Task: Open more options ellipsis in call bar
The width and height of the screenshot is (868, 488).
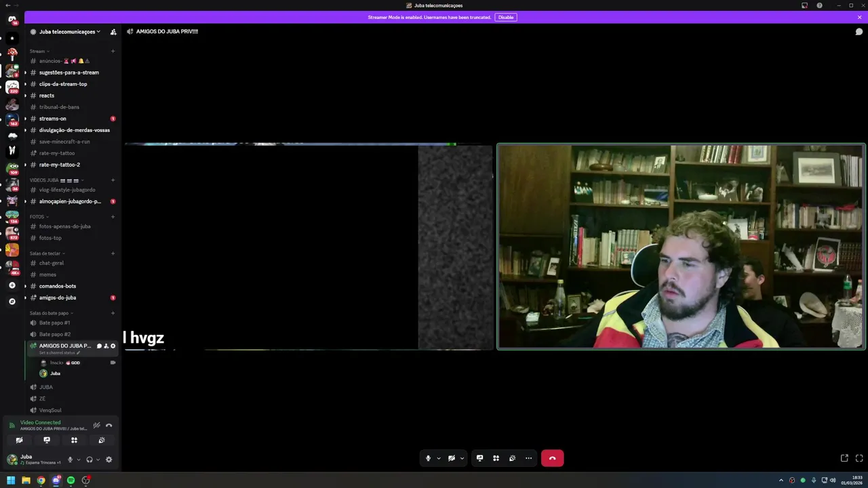Action: (528, 458)
